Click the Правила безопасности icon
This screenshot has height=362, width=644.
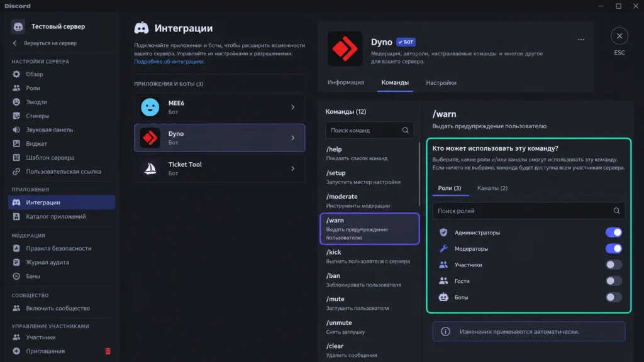(16, 248)
